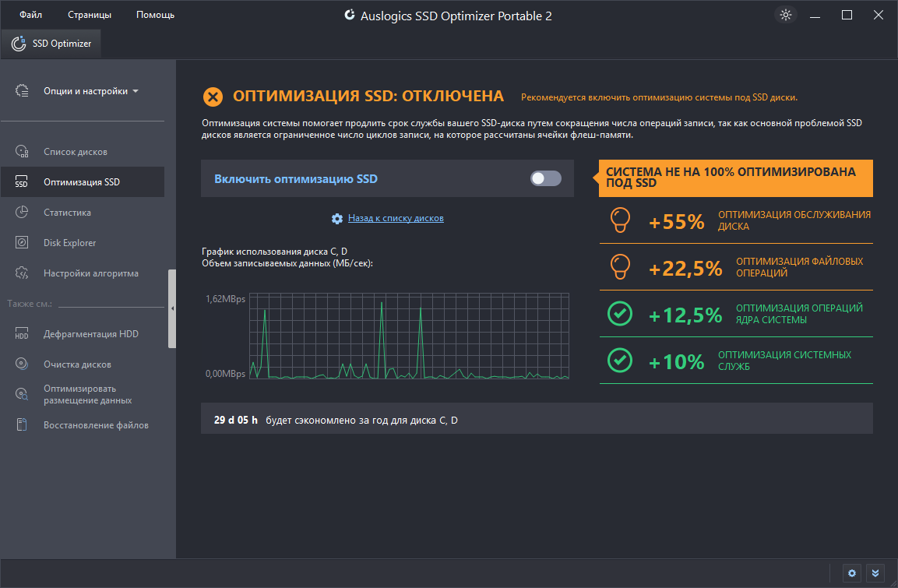Click the pie chart Статистика icon
Viewport: 898px width, 588px height.
(22, 213)
